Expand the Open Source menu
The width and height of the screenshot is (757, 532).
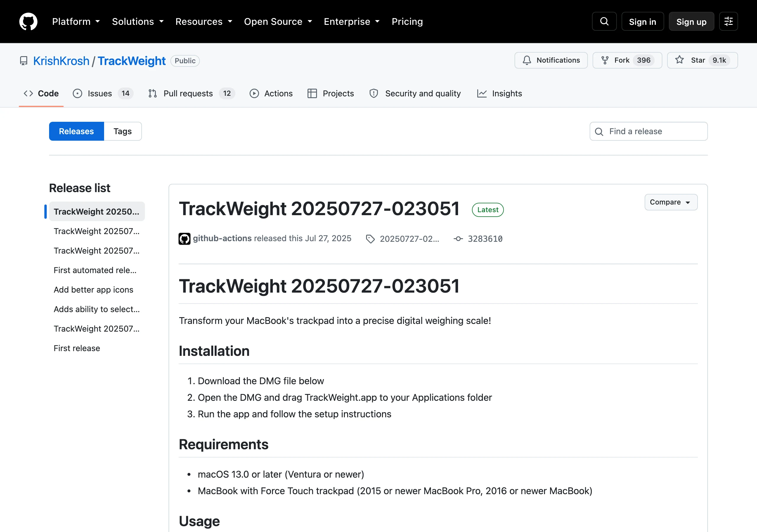pyautogui.click(x=278, y=21)
